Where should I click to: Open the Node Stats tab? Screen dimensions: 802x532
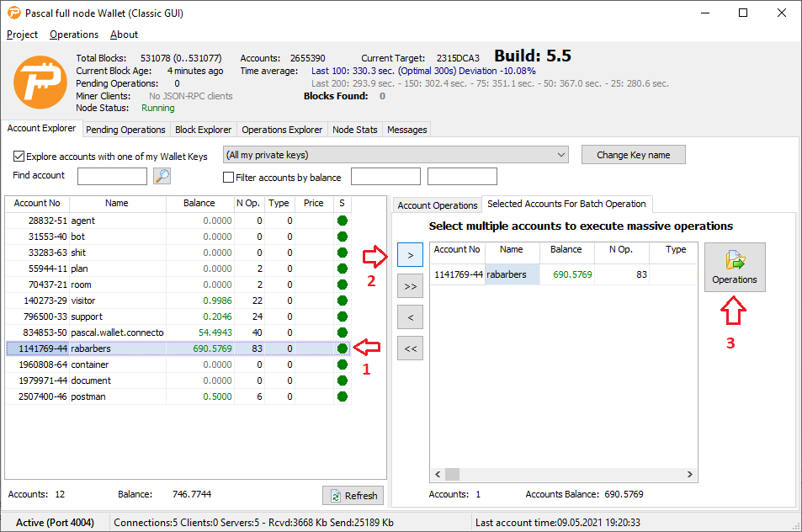coord(354,130)
